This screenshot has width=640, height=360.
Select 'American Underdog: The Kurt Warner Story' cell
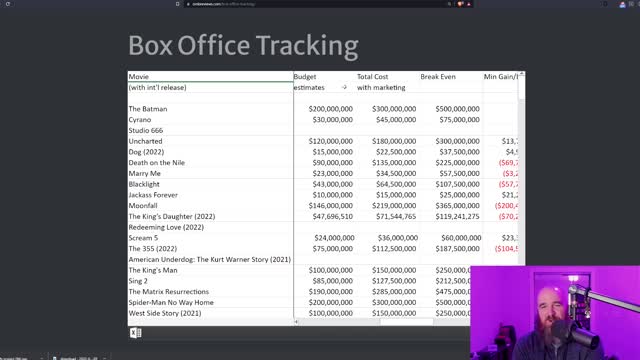tap(211, 259)
